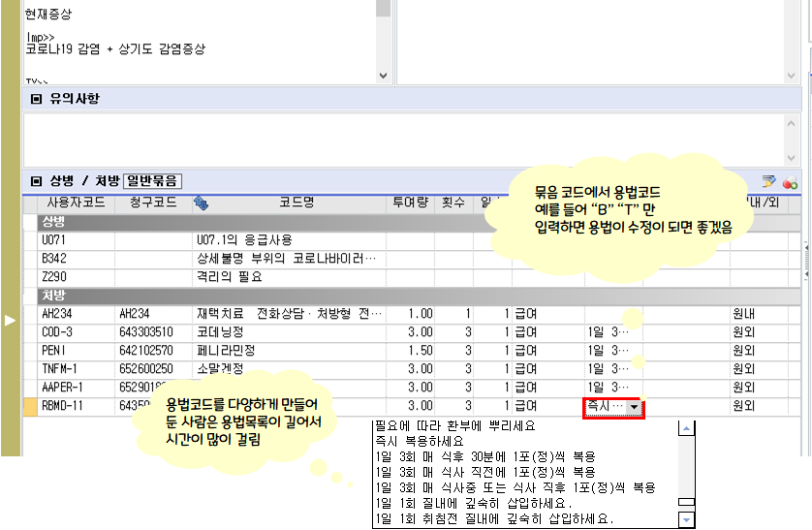Click the colored balls icon in 상병/처방 header
This screenshot has height=530, width=812.
coord(790,181)
